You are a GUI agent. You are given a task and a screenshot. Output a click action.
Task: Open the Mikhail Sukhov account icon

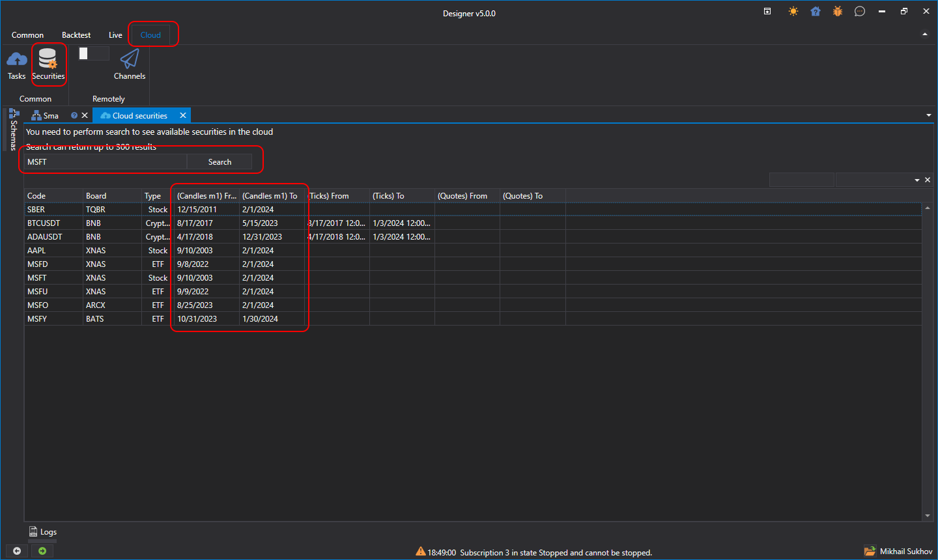pyautogui.click(x=870, y=552)
